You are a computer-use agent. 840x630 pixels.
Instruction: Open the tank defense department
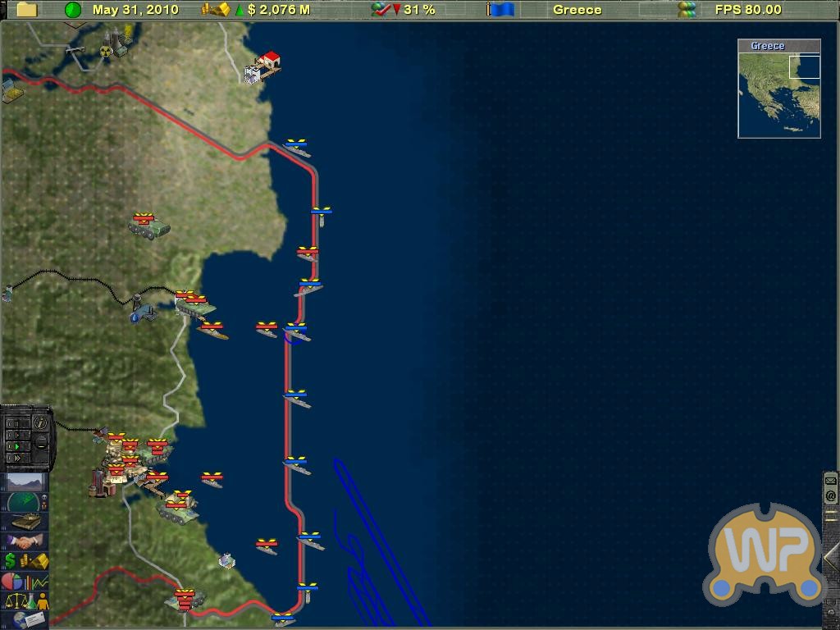25,521
